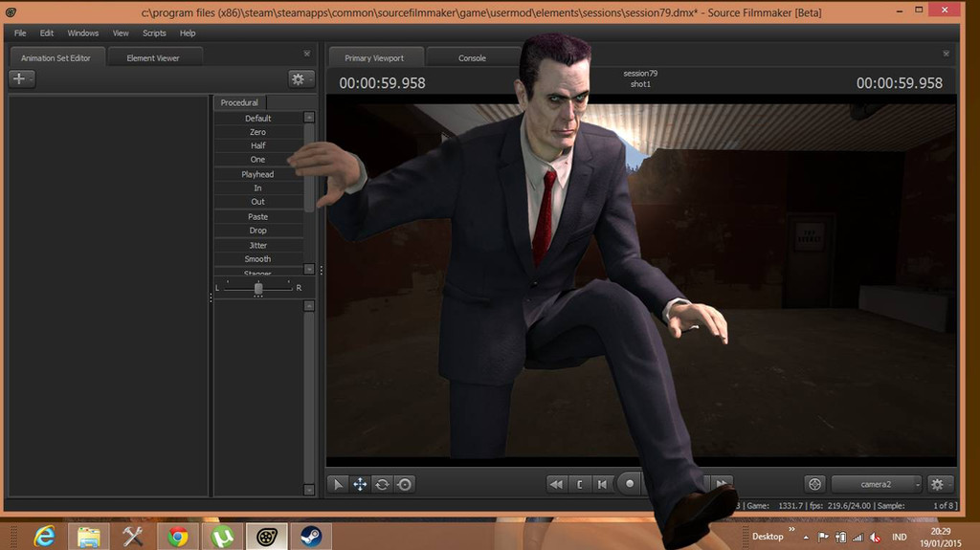
Task: Click the right timecode 00:00:59.958
Action: 900,83
